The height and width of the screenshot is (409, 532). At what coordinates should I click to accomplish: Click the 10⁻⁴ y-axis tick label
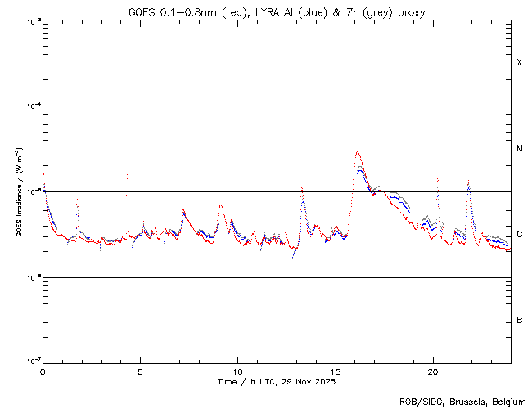coord(31,106)
